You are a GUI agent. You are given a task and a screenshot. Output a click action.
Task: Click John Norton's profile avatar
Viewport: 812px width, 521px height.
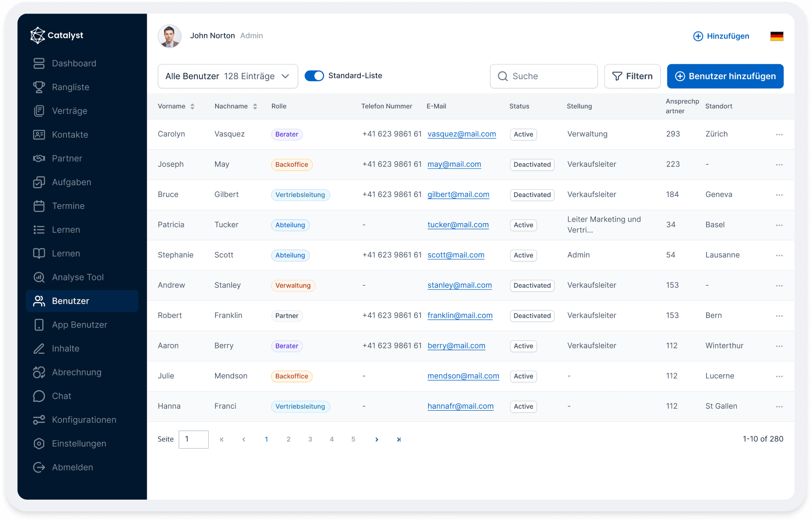(x=169, y=36)
